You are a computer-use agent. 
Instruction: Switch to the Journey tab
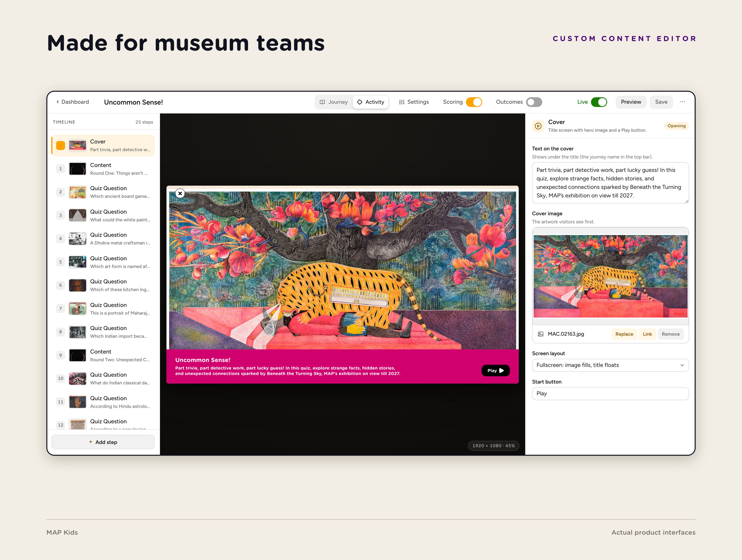[x=334, y=102]
